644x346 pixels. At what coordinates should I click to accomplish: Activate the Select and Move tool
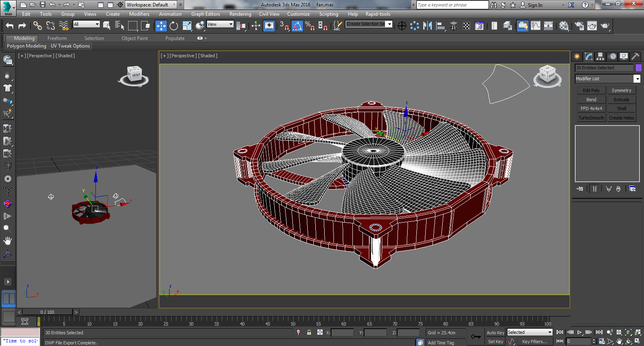click(161, 26)
